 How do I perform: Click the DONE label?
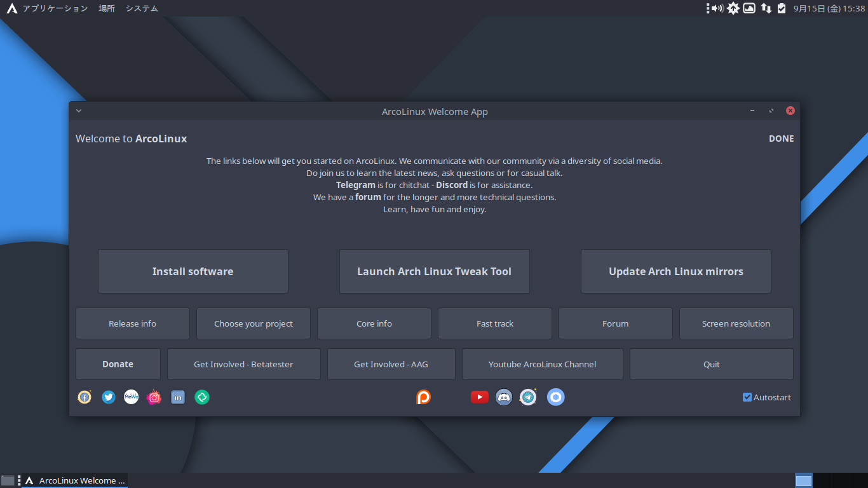click(x=782, y=139)
